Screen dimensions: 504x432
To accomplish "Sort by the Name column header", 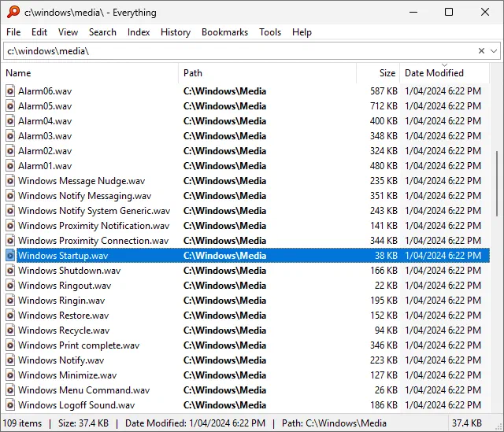I will click(x=90, y=73).
